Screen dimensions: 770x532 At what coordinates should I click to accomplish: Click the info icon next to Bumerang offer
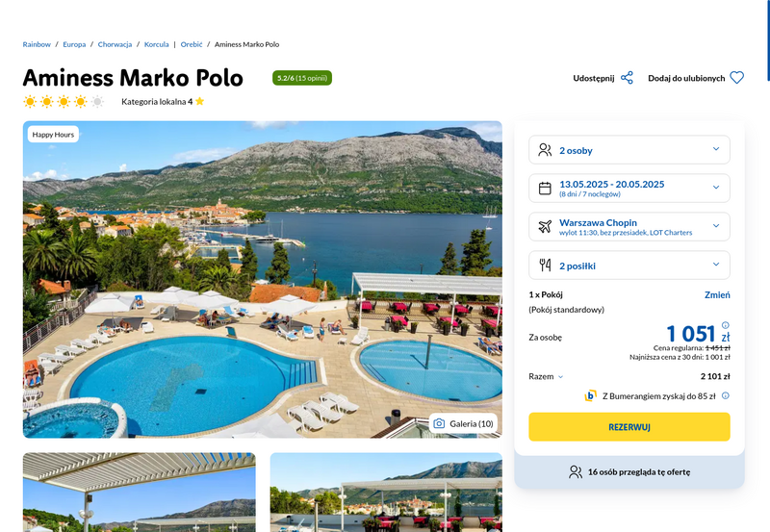point(726,395)
